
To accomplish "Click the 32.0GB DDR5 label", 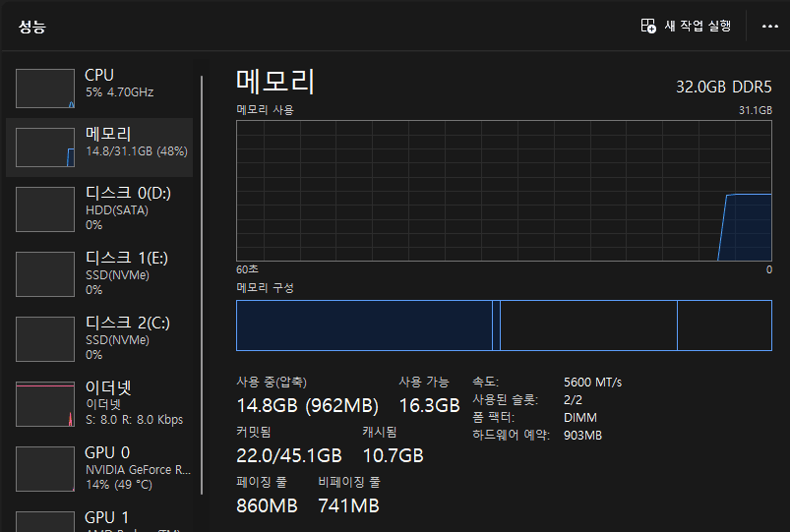I will (723, 88).
